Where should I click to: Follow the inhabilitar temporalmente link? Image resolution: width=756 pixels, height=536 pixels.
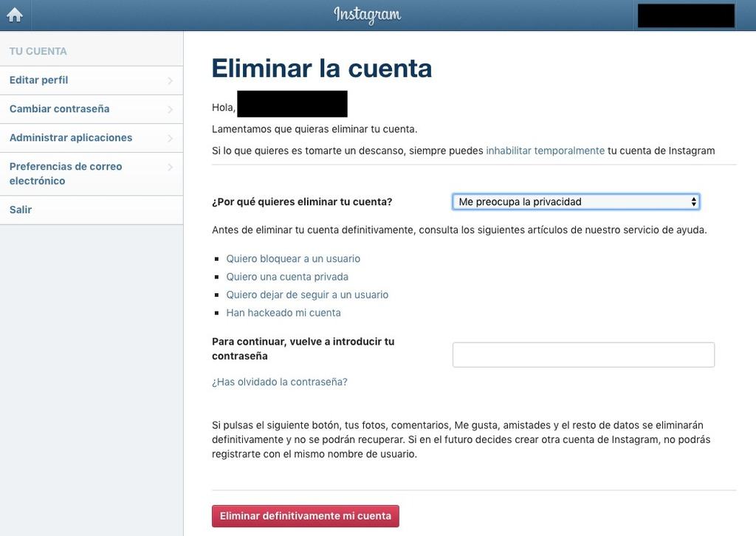(545, 151)
